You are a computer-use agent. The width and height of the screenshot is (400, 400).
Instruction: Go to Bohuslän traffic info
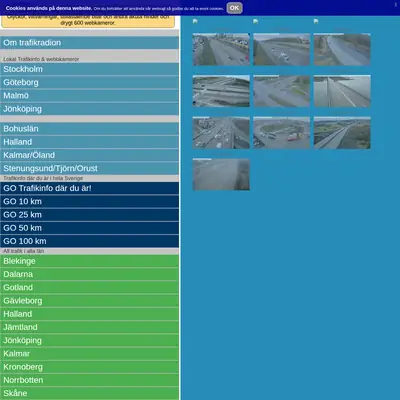pos(89,129)
